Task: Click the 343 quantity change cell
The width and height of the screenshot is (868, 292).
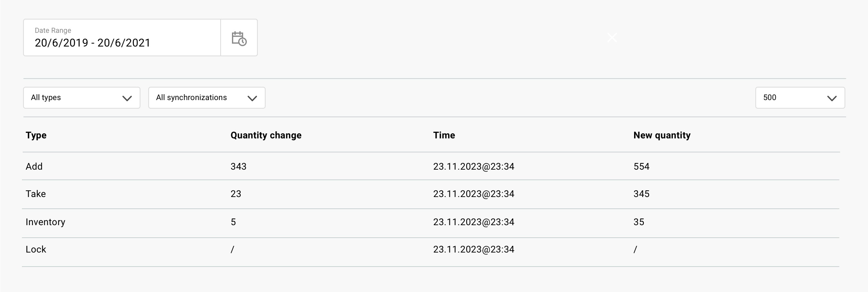Action: (x=238, y=167)
